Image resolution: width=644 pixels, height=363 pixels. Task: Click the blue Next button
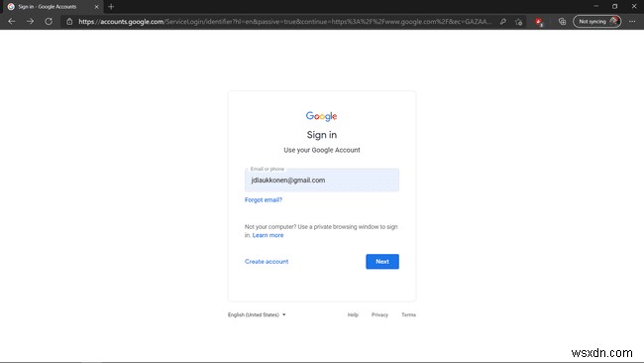[382, 262]
